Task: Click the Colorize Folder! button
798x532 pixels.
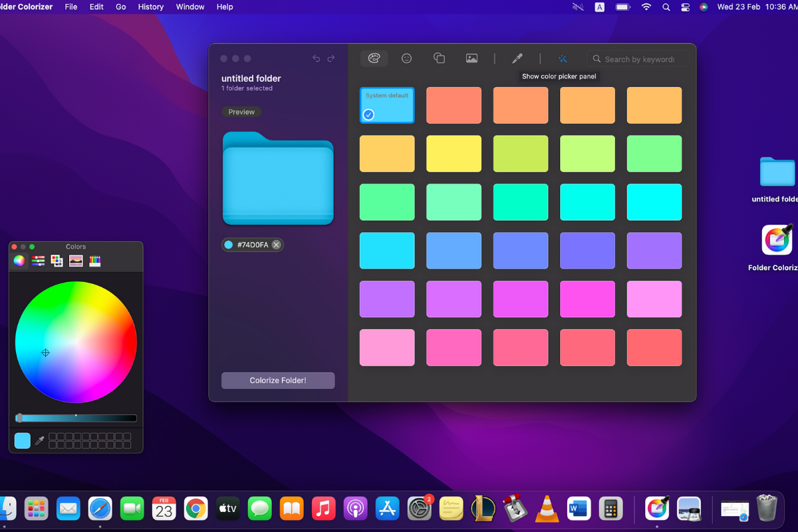Action: tap(278, 380)
